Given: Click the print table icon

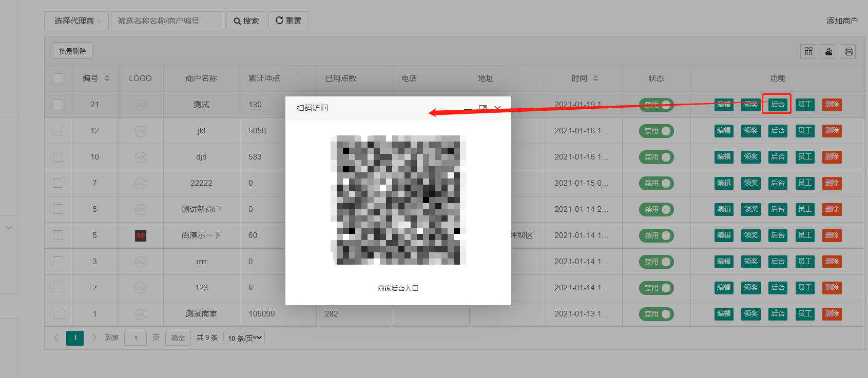Looking at the screenshot, I should pyautogui.click(x=848, y=51).
